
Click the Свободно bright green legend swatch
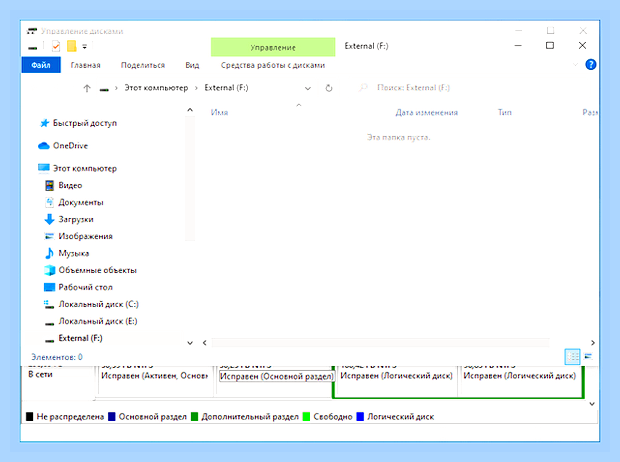point(306,417)
